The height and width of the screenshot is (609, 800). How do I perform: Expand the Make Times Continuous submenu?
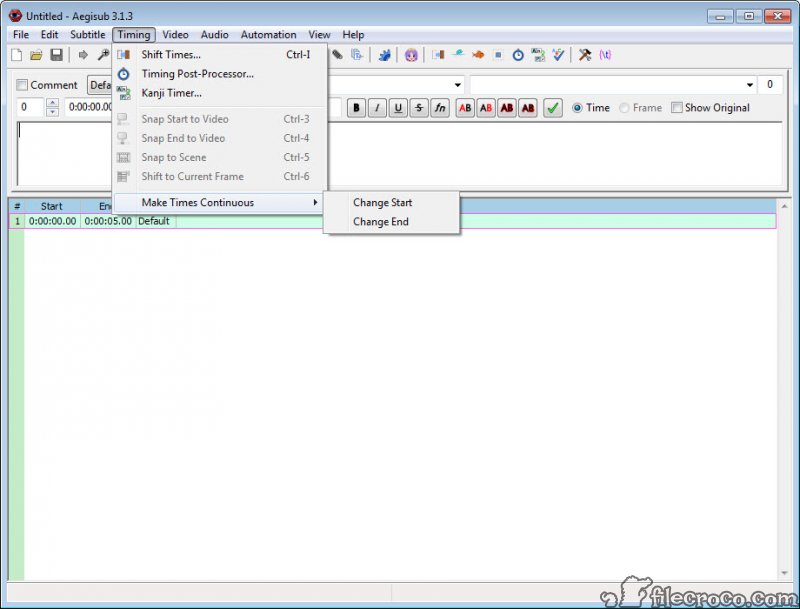point(219,202)
